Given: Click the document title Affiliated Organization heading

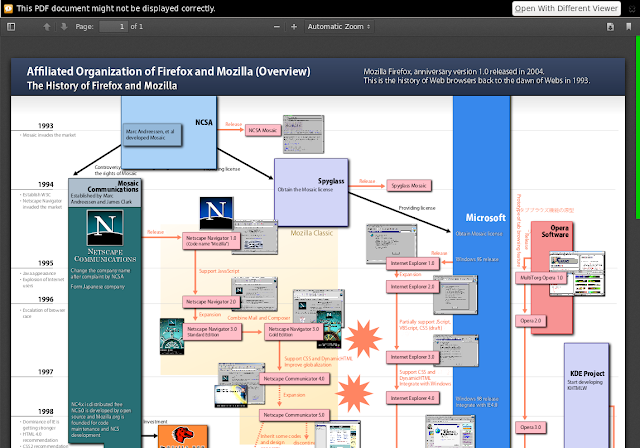Looking at the screenshot, I should [169, 71].
